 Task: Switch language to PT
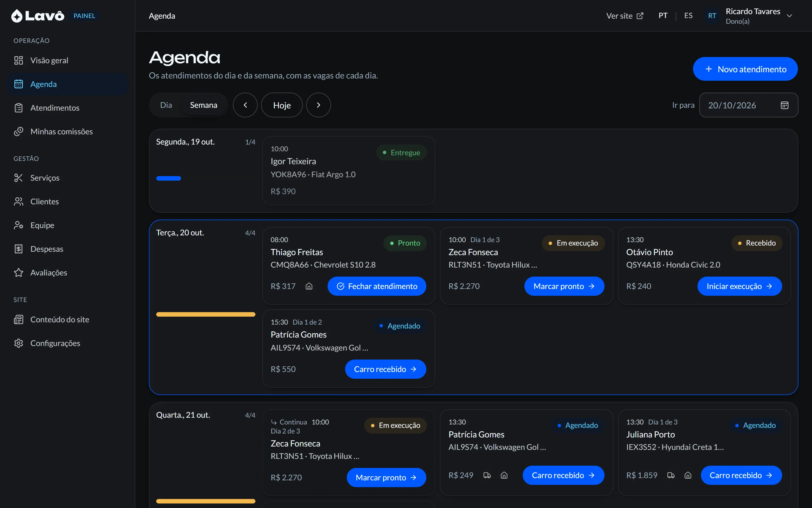click(x=663, y=16)
